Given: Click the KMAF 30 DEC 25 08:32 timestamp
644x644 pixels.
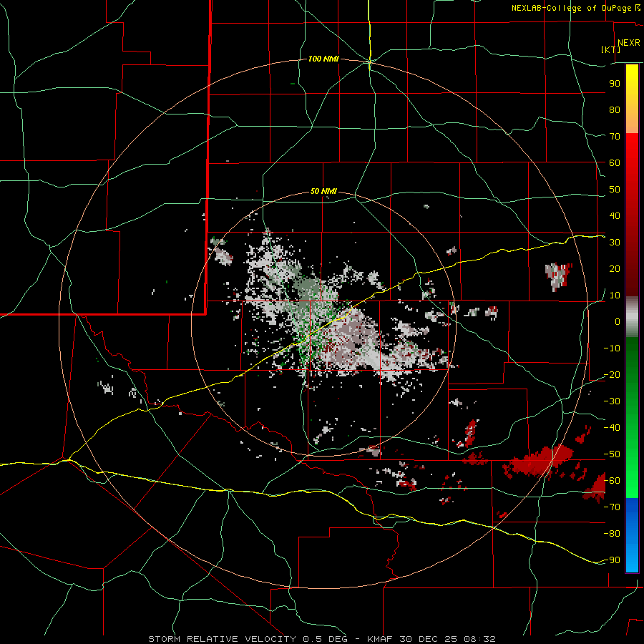Looking at the screenshot, I should (431, 639).
